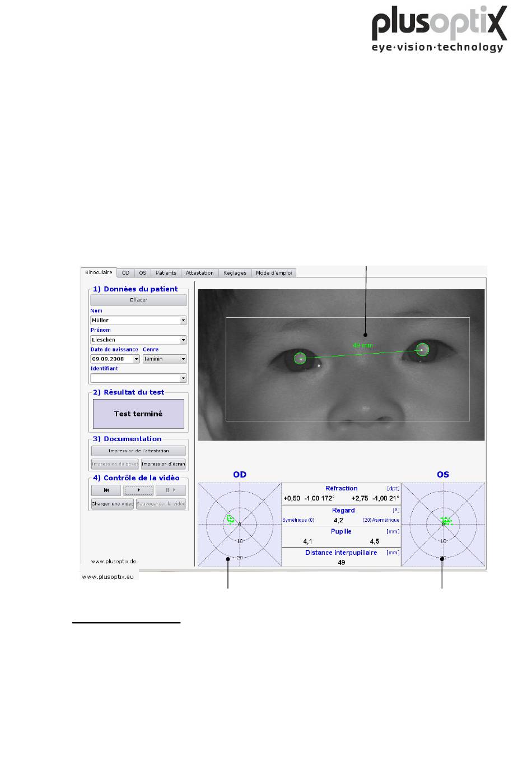Viewport: 532px width, 783px height.
Task: Open the Genre dropdown showing féminin
Action: pos(165,359)
